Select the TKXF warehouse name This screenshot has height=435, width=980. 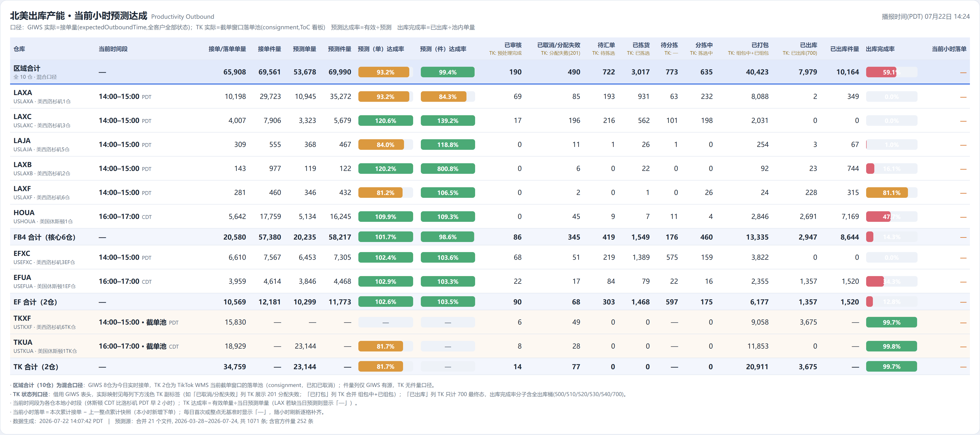tap(22, 318)
